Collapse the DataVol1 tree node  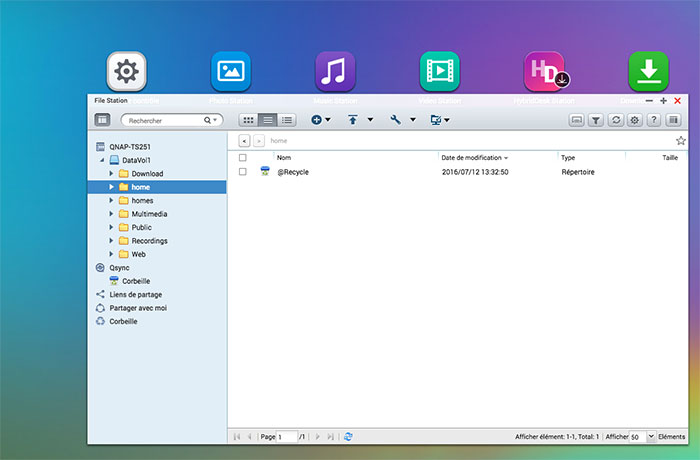102,160
